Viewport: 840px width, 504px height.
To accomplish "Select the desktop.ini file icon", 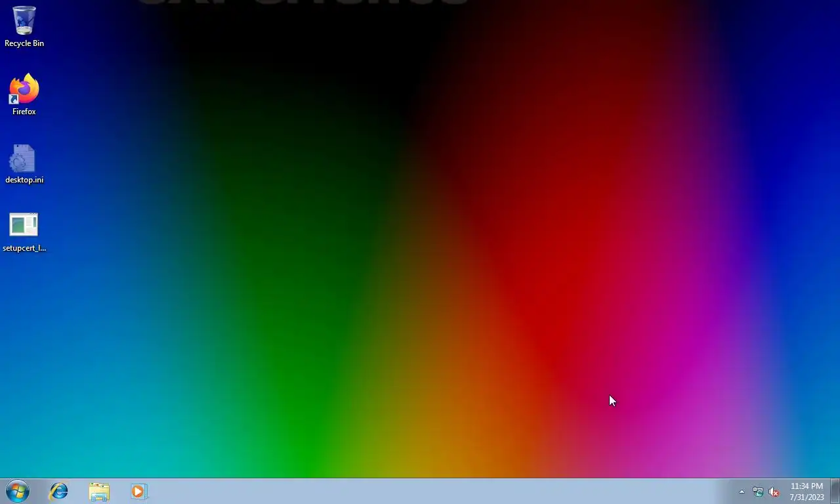I will point(24,164).
